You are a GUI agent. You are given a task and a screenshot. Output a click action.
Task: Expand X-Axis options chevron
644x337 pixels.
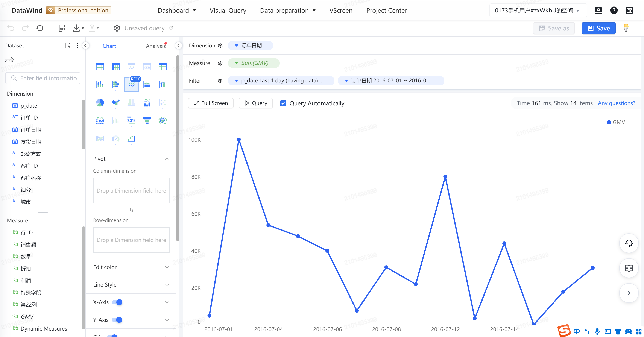[x=167, y=302]
